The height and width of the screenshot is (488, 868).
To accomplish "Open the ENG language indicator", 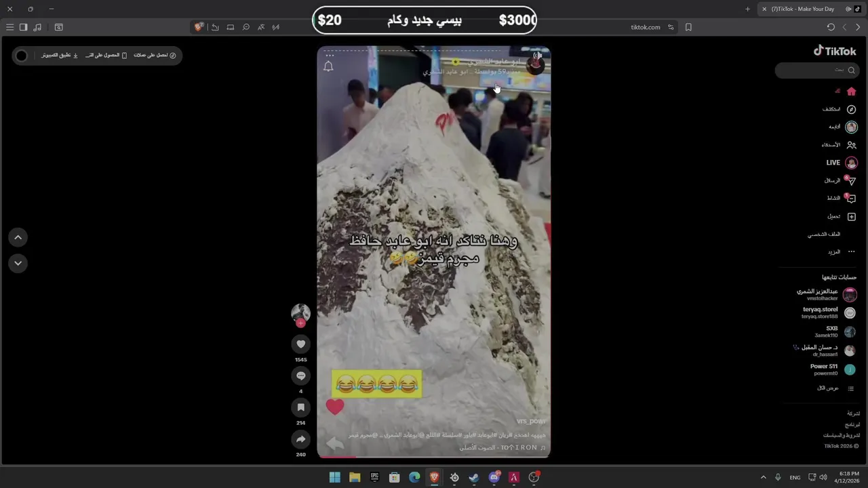I will [795, 477].
